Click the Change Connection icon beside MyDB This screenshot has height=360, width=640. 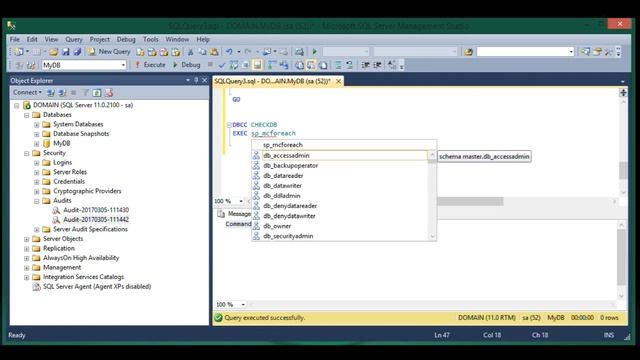31,65
